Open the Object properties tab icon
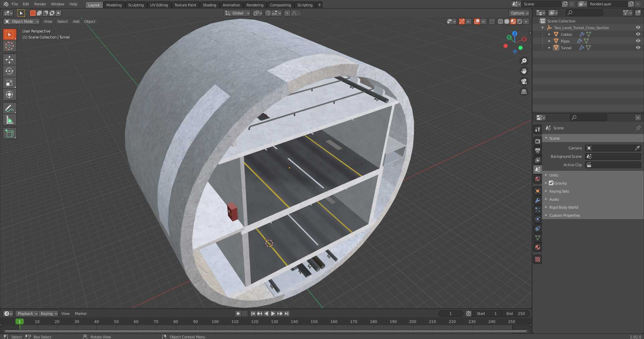 538,191
